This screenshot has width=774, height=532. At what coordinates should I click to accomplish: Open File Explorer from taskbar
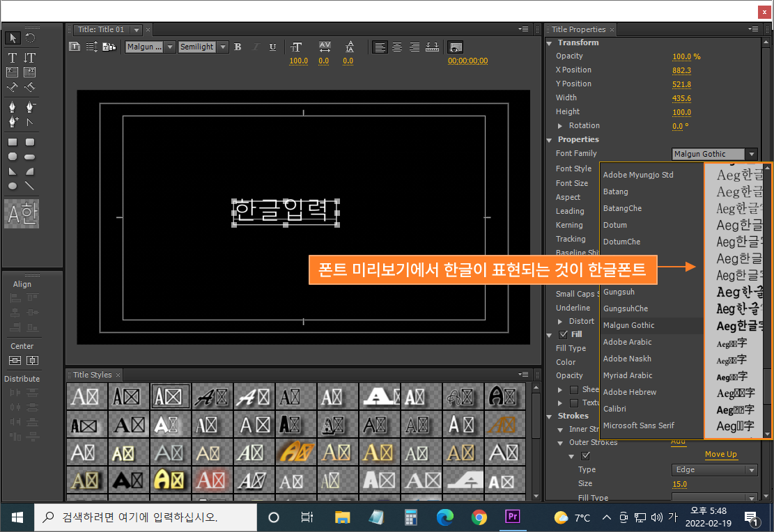click(342, 517)
